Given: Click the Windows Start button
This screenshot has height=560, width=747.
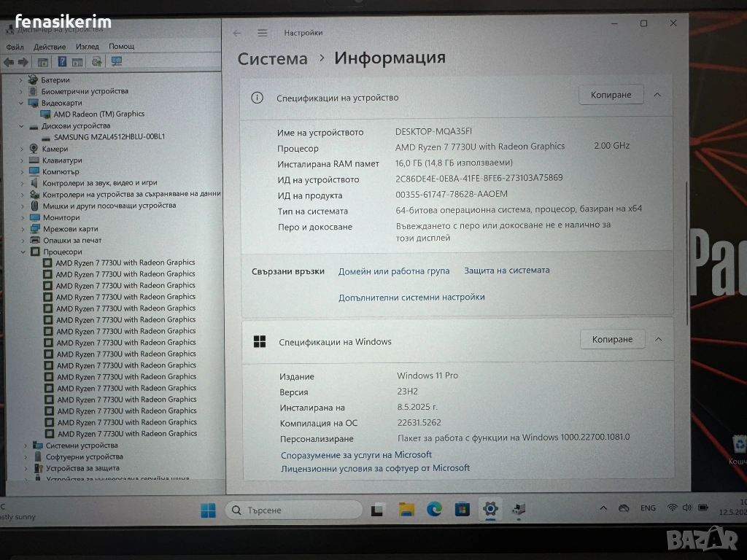Looking at the screenshot, I should coord(208,510).
